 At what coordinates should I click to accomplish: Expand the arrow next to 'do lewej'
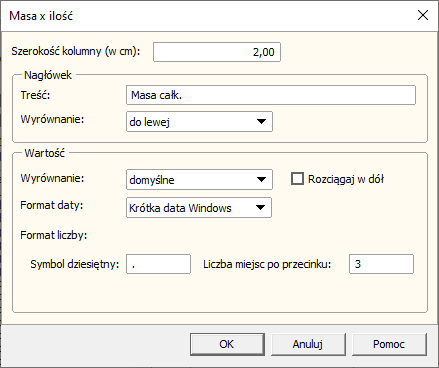coord(261,122)
